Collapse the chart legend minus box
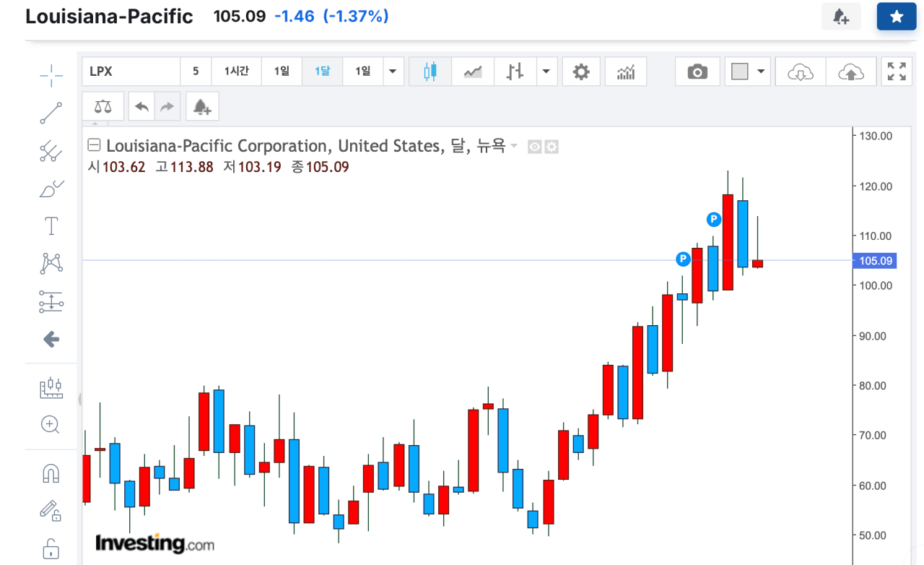 [x=94, y=145]
